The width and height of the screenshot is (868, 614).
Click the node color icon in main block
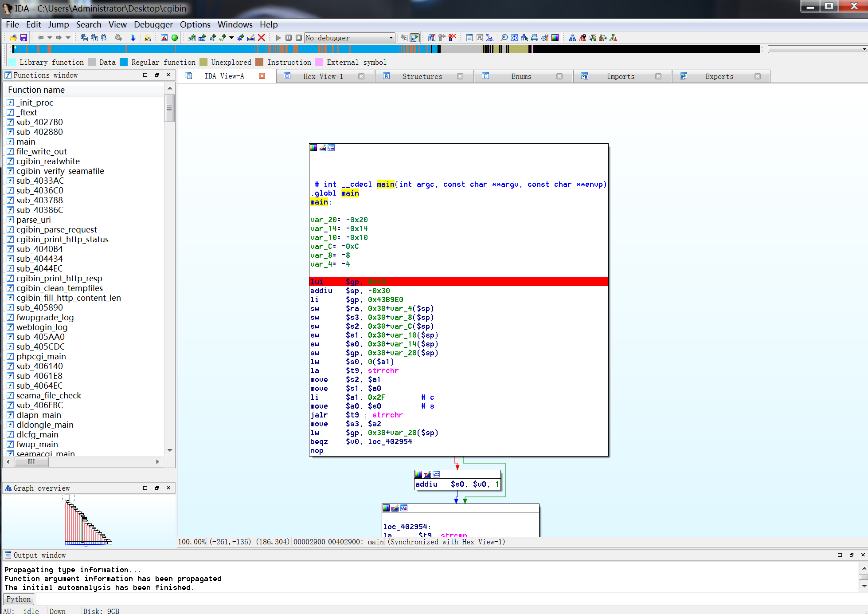click(313, 148)
